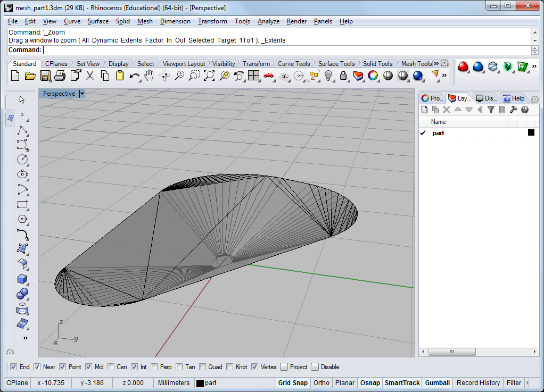Screen dimensions: 544x392
Task: Switch to the Curve Tools tab
Action: [294, 64]
